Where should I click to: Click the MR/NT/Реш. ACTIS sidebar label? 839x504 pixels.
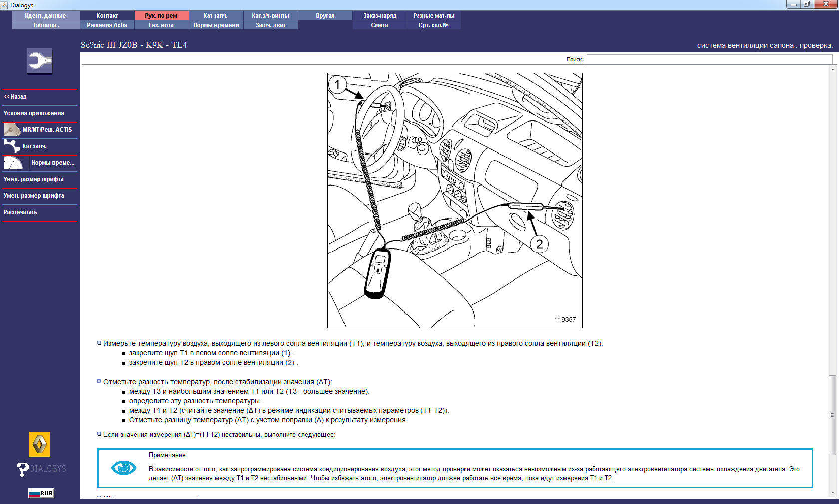(47, 130)
